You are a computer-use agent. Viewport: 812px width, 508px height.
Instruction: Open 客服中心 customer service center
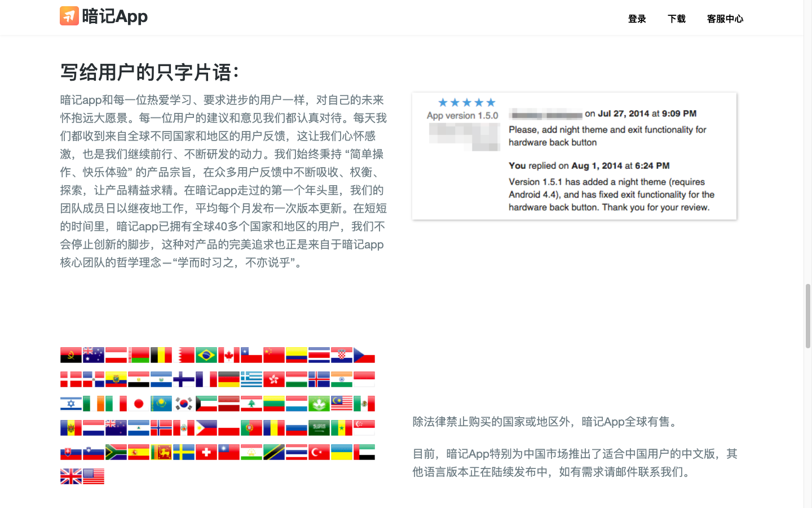(725, 19)
